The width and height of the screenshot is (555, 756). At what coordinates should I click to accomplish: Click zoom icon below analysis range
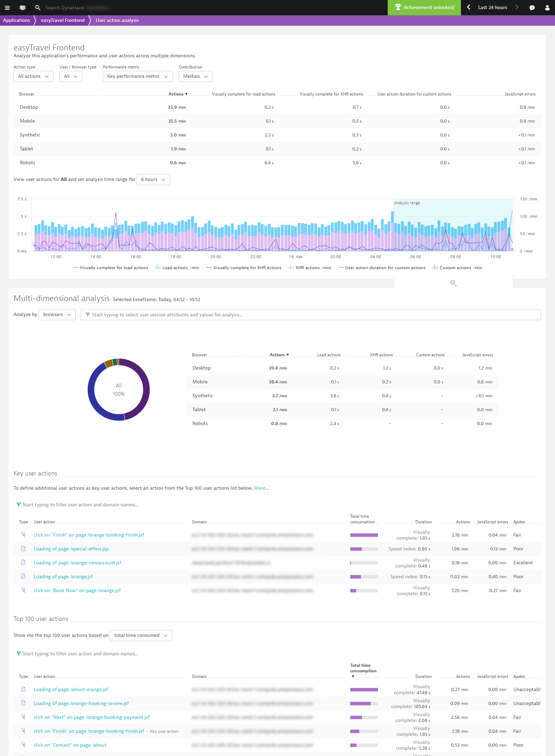pos(453,283)
